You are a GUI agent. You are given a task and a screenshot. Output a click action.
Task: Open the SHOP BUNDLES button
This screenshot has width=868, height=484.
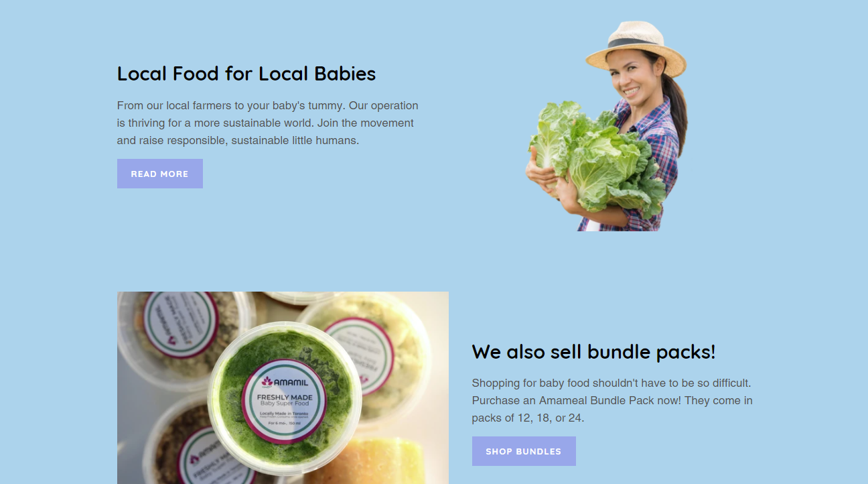tap(524, 451)
